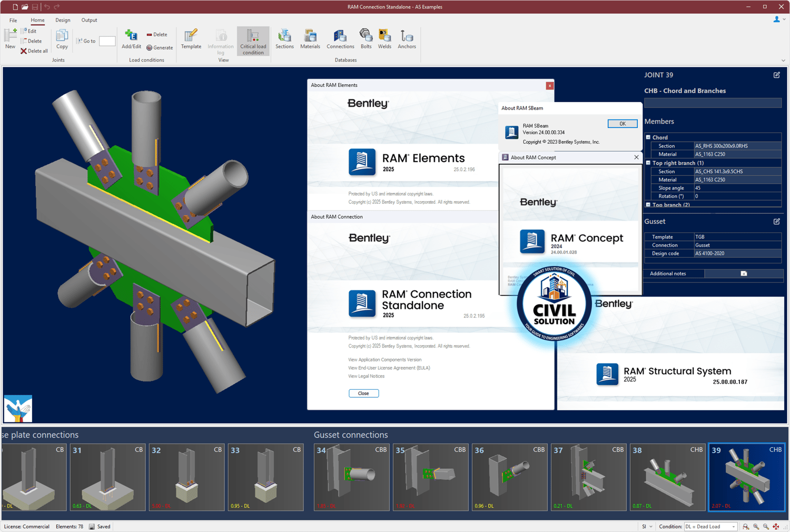
Task: Copy the selected joint
Action: (62, 39)
